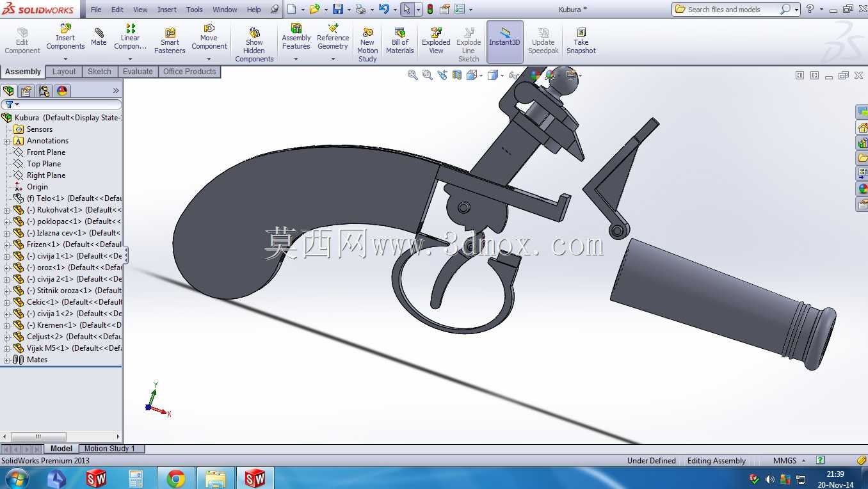Open the Tools menu
868x489 pixels.
point(195,10)
